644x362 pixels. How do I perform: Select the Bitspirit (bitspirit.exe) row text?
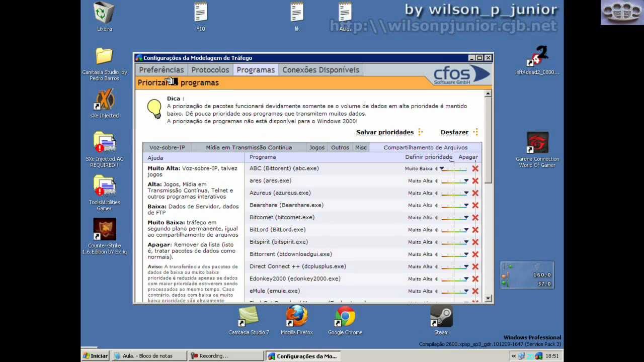tap(278, 242)
